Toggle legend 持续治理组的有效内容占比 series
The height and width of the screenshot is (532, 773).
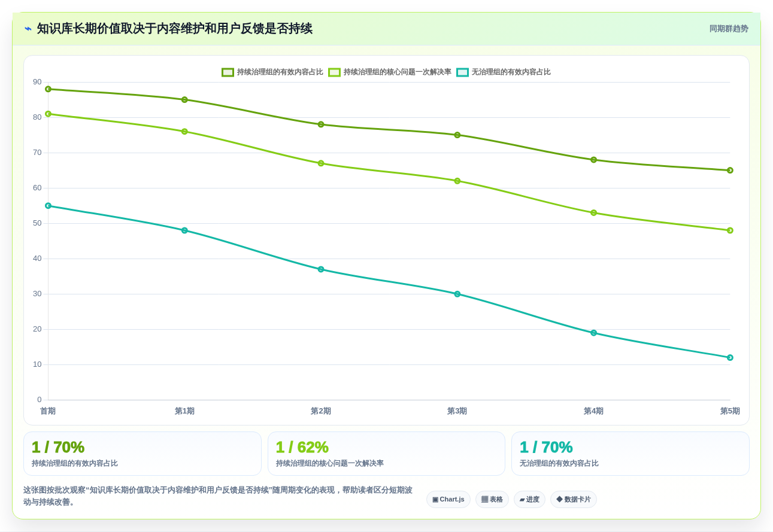coord(272,72)
